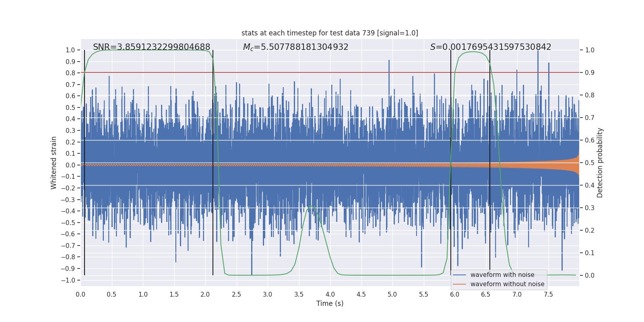Click the 4.0 tick on the time axis
Viewport: 644px width, 322px height.
330,294
